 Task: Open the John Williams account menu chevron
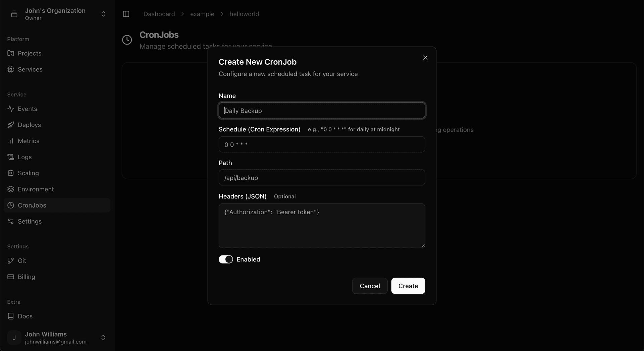103,338
